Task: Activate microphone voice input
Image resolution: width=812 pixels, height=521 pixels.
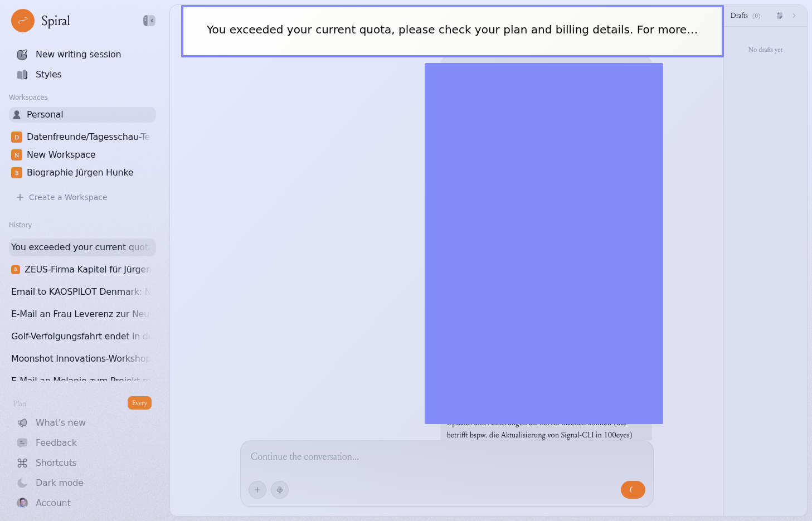Action: tap(280, 490)
